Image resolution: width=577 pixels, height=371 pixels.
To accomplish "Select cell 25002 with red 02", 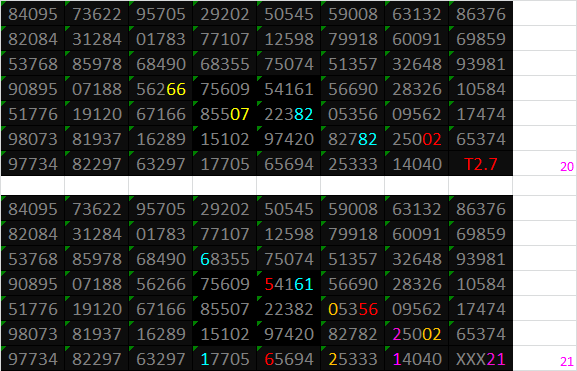I will click(x=417, y=139).
